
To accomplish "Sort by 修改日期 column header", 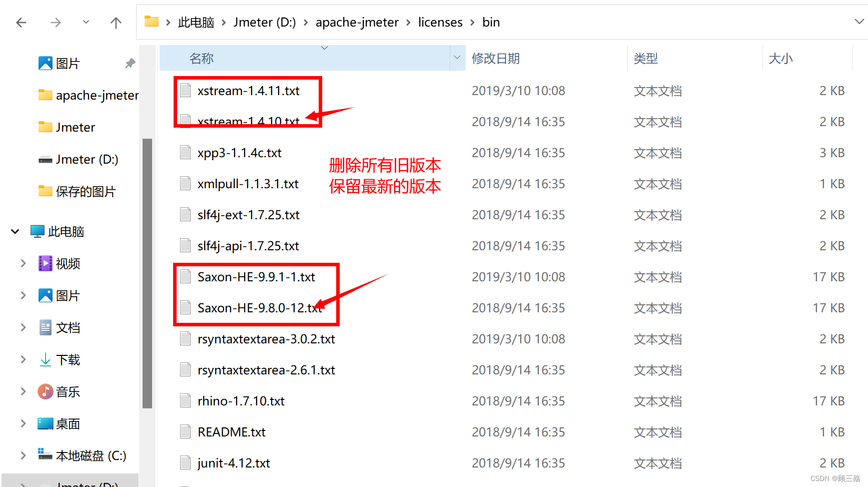I will click(x=546, y=58).
